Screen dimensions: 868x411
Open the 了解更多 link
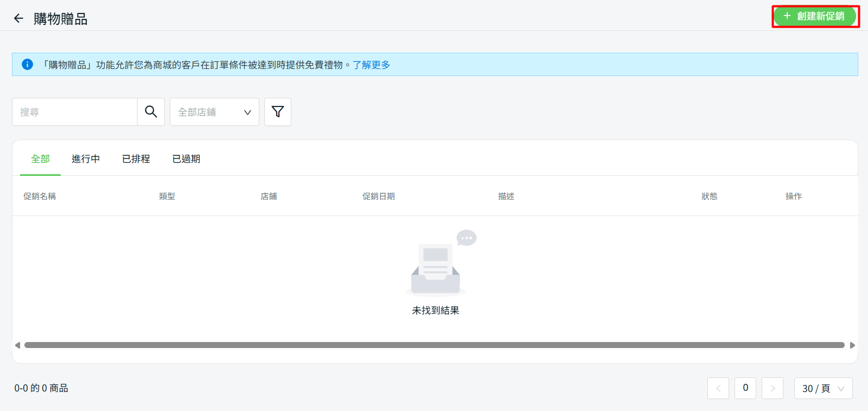click(371, 65)
